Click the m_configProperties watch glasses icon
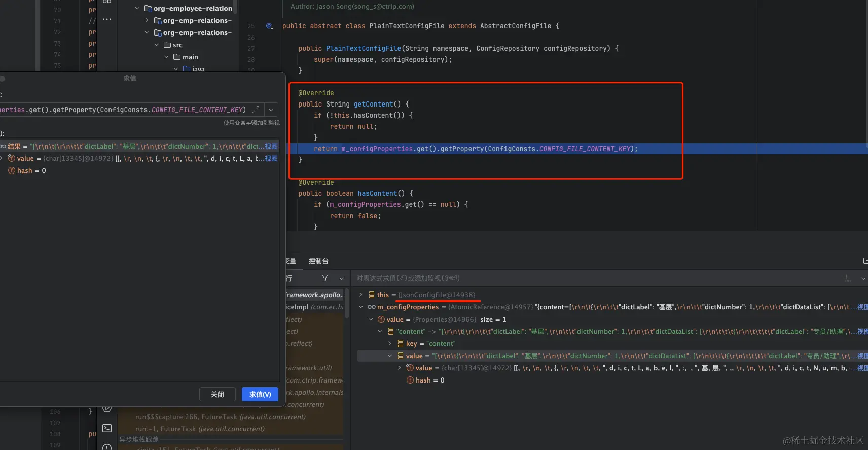 click(372, 307)
